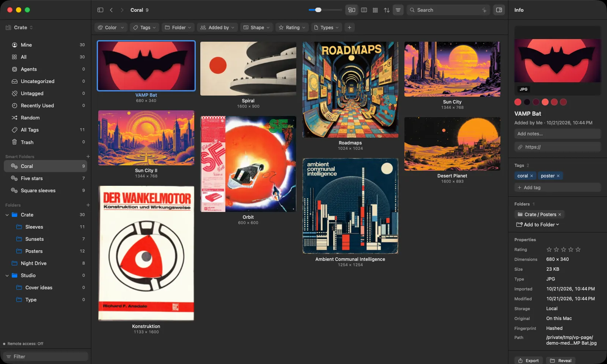
Task: Open the Random sidebar item
Action: (46, 118)
